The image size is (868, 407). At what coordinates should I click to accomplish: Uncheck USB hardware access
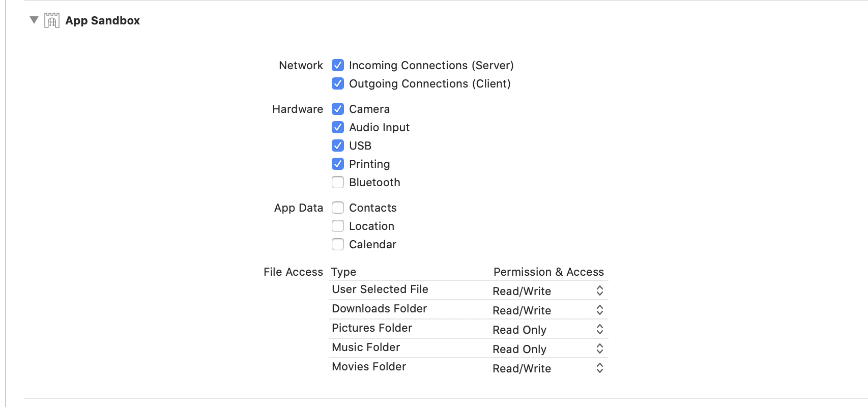(338, 146)
